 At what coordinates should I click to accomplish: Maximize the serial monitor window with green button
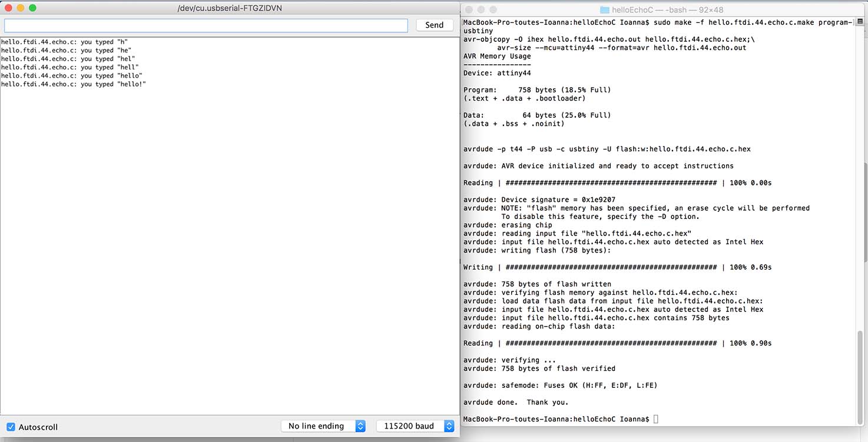point(32,8)
